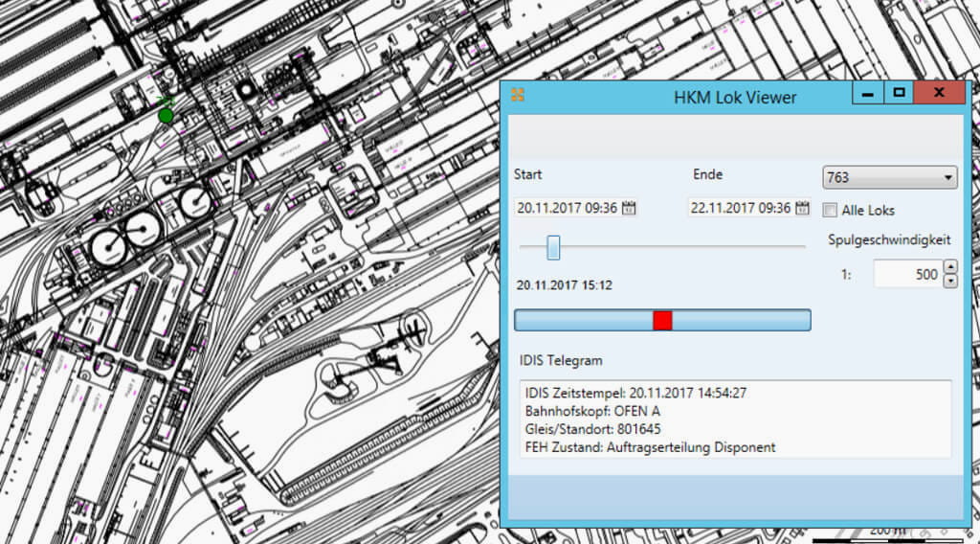
Task: Increase Spulgeschwindigkeit with the up arrow
Action: [949, 268]
